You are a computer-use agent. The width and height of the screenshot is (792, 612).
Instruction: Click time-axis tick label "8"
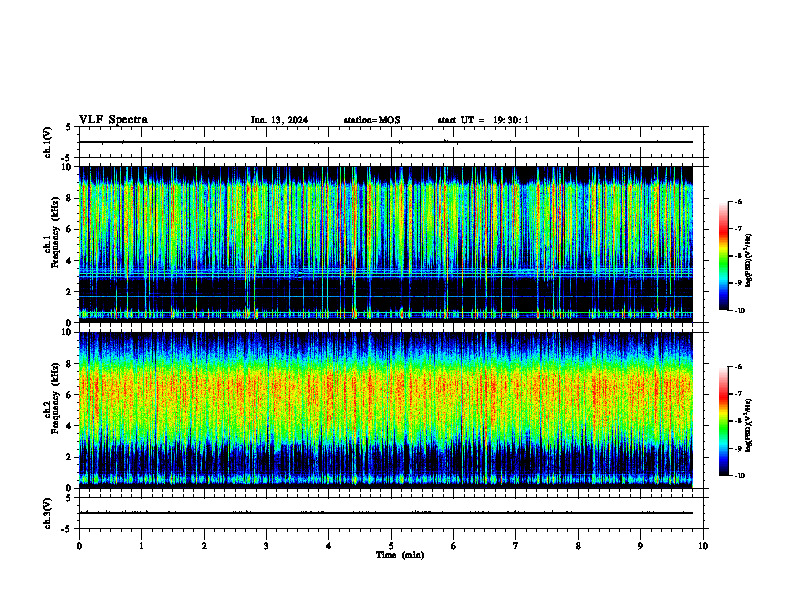click(x=578, y=546)
